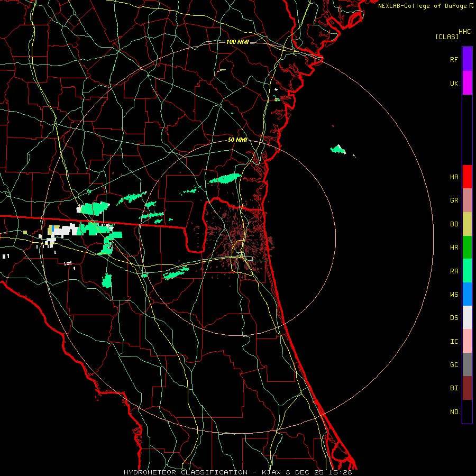
Task: Click the DS legend label
Action: (454, 317)
